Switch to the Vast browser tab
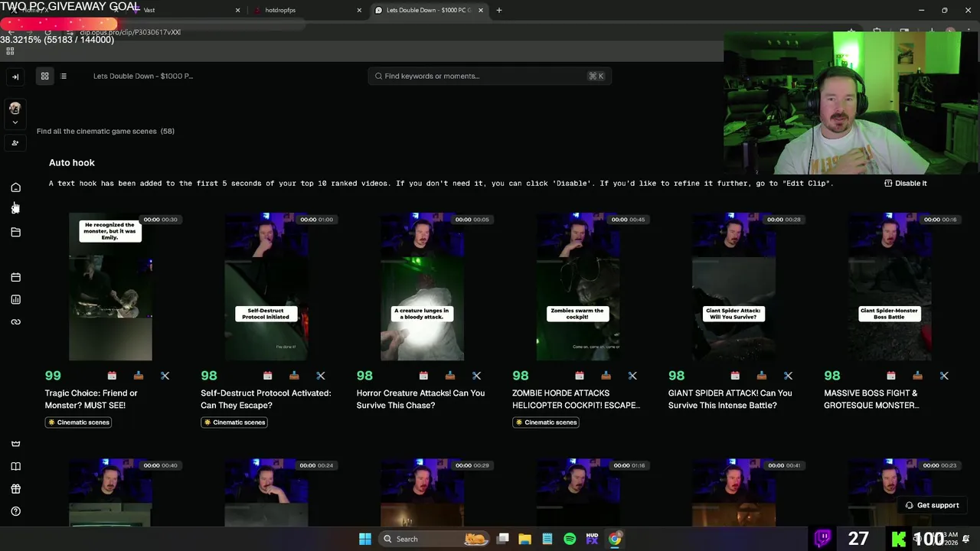 point(184,10)
